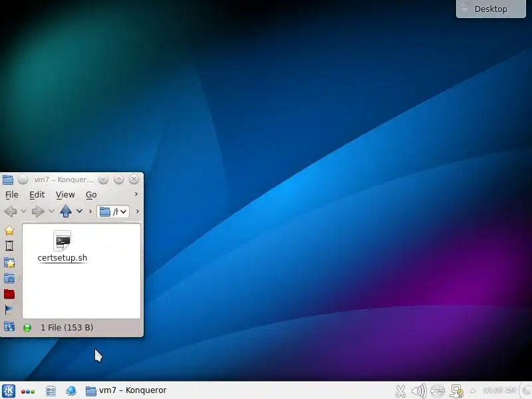Screen dimensions: 532x399
Task: Open the View menu
Action: tap(65, 195)
